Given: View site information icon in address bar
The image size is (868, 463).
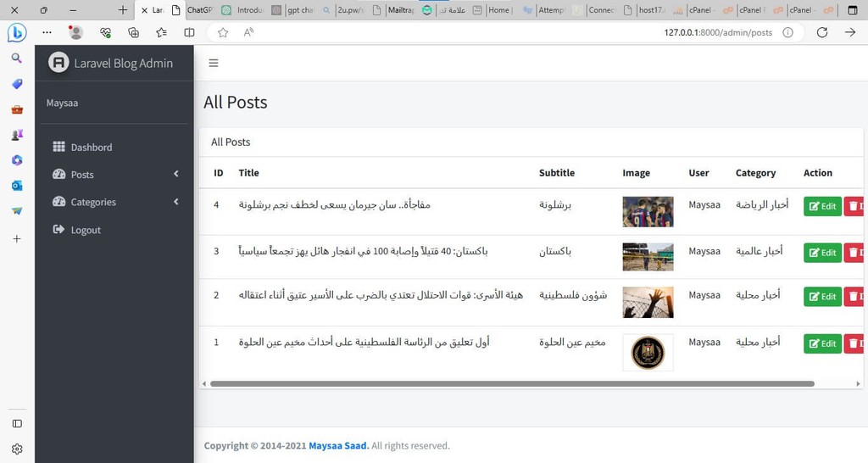Looking at the screenshot, I should tap(787, 33).
